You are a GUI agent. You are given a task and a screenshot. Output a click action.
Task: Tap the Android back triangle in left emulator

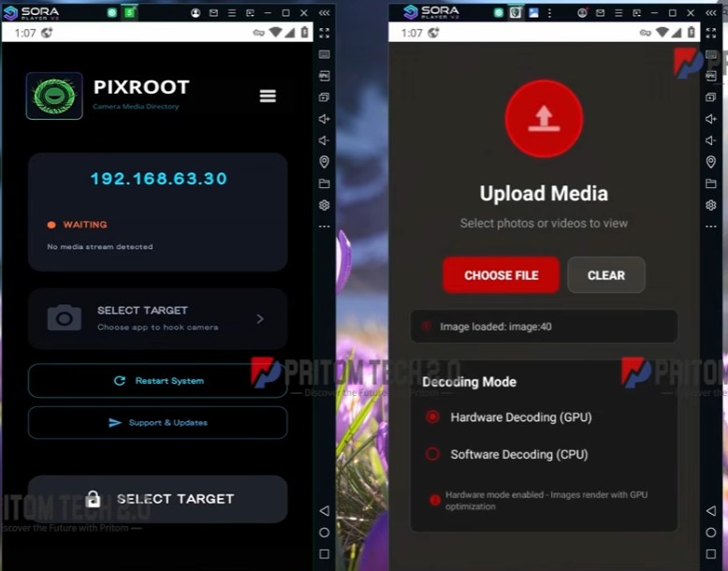[324, 510]
